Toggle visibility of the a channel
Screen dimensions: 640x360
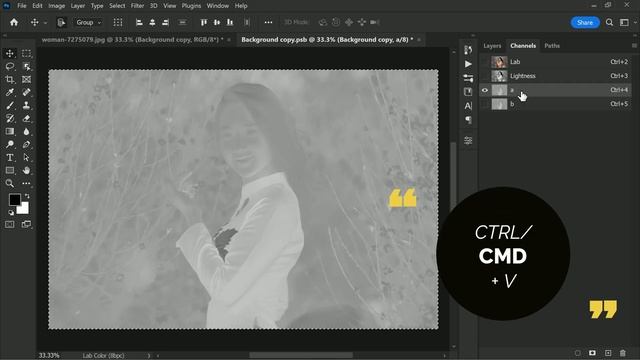tap(484, 90)
